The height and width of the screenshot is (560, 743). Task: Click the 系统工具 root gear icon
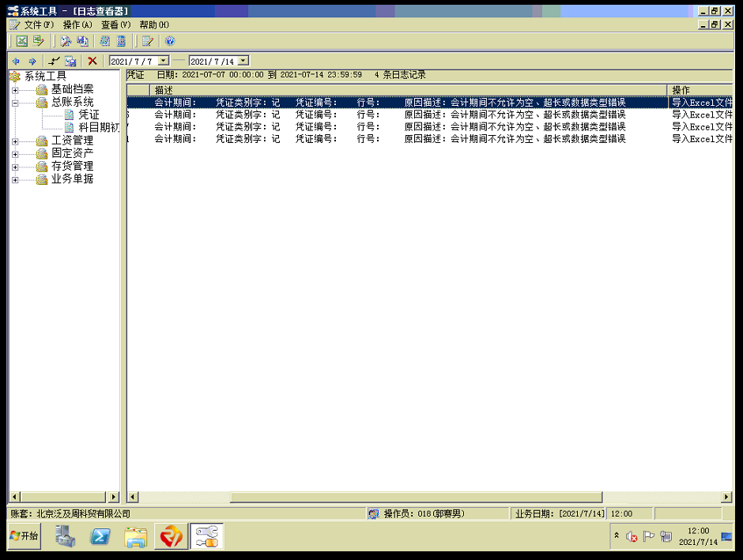click(x=15, y=76)
